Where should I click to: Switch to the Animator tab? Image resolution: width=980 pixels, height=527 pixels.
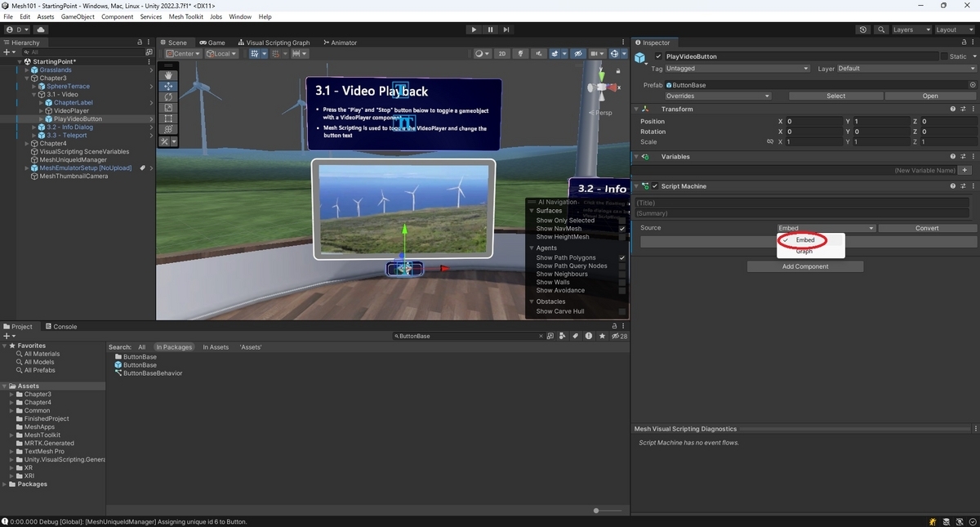340,42
